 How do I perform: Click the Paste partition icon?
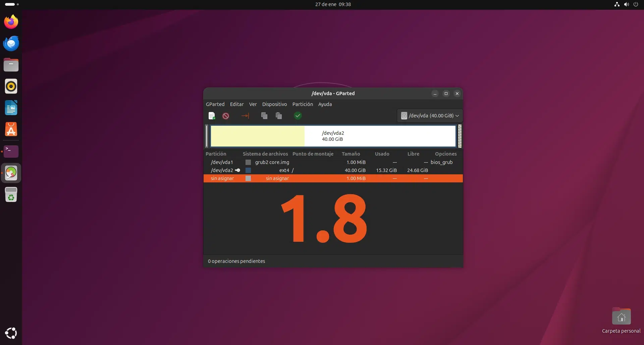[279, 115]
